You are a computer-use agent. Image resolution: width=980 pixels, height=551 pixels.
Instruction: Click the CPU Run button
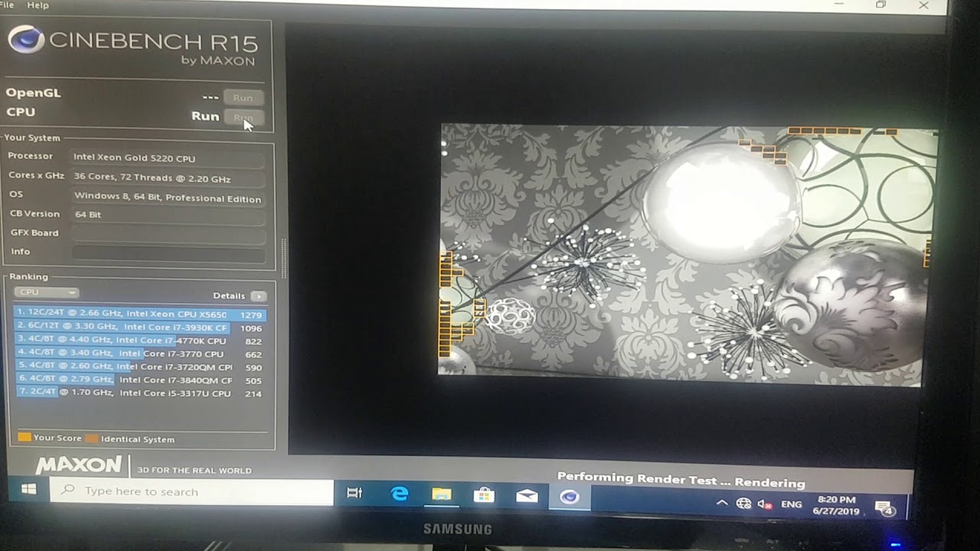pos(243,118)
